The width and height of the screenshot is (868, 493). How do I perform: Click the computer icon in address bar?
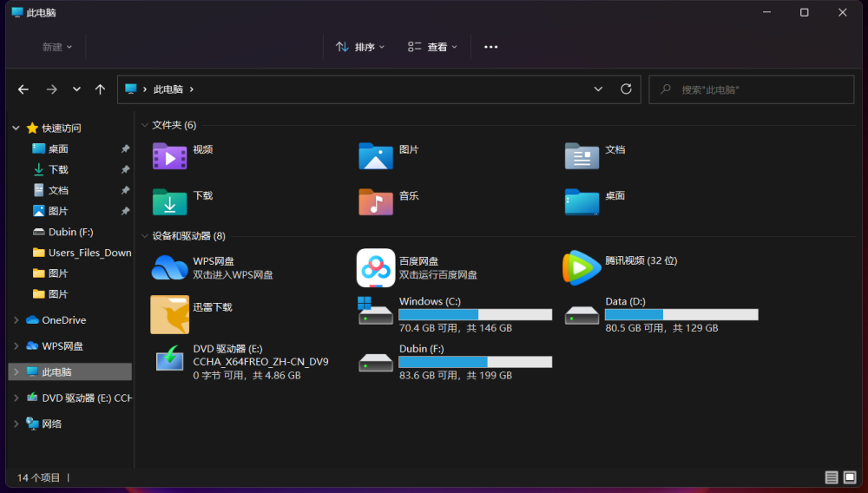131,89
